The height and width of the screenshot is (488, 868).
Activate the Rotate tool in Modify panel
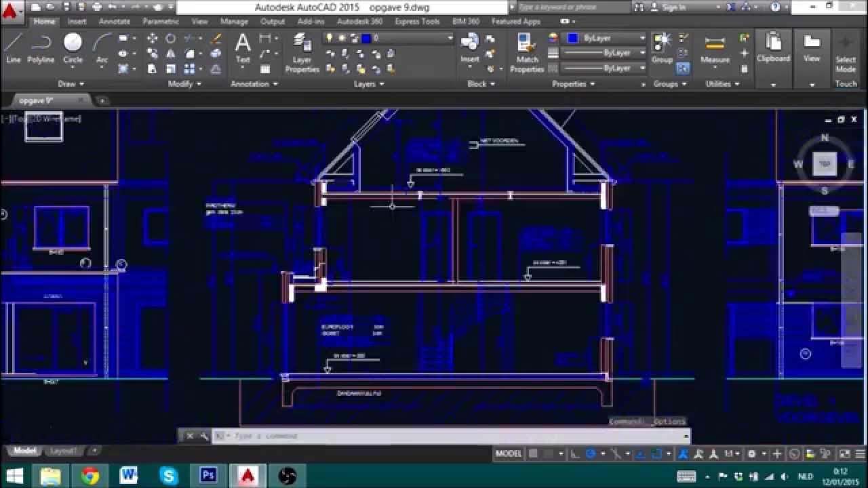tap(171, 39)
